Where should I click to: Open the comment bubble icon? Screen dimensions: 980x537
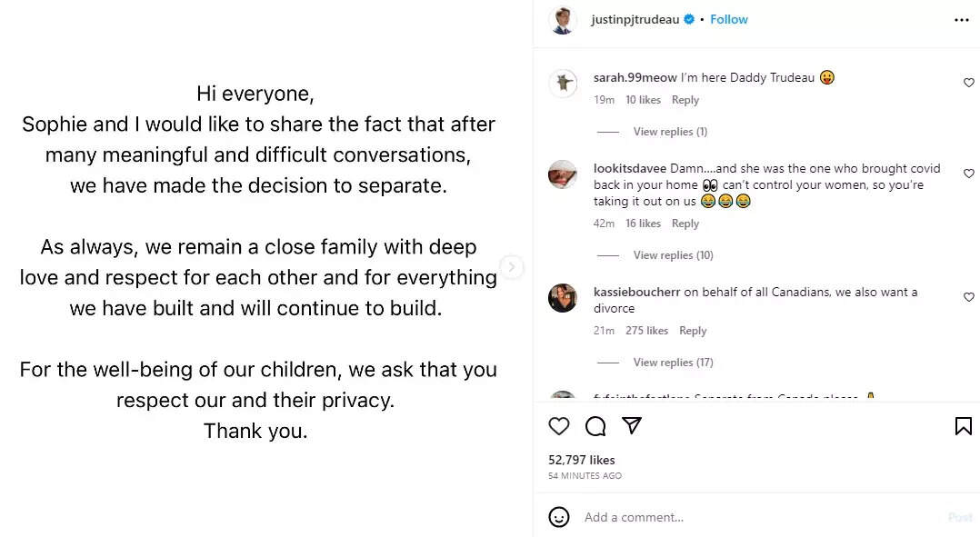(x=595, y=426)
